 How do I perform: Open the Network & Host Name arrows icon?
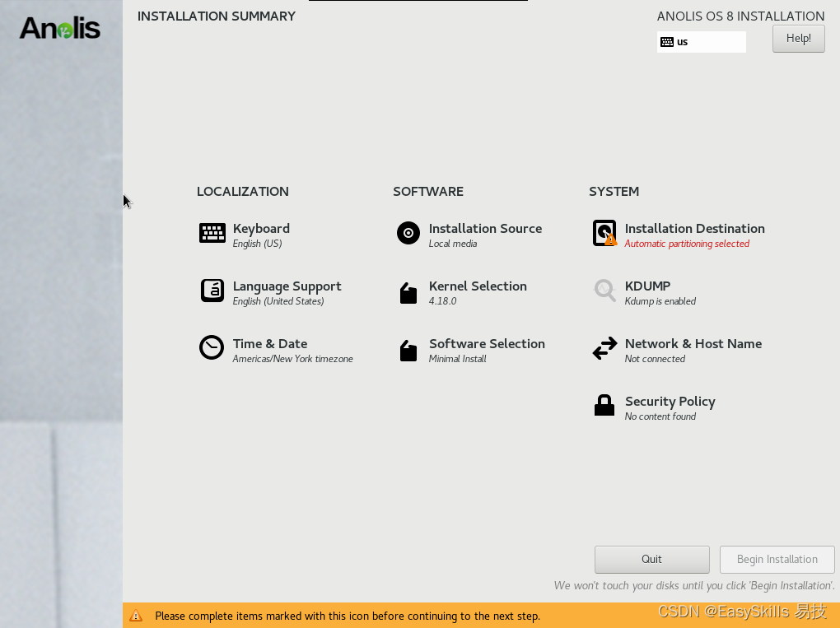[604, 348]
